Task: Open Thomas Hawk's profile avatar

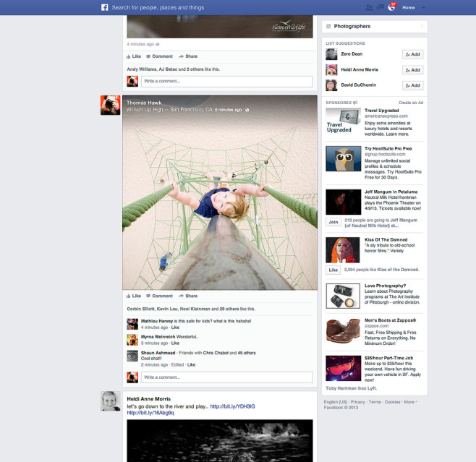Action: pyautogui.click(x=110, y=105)
